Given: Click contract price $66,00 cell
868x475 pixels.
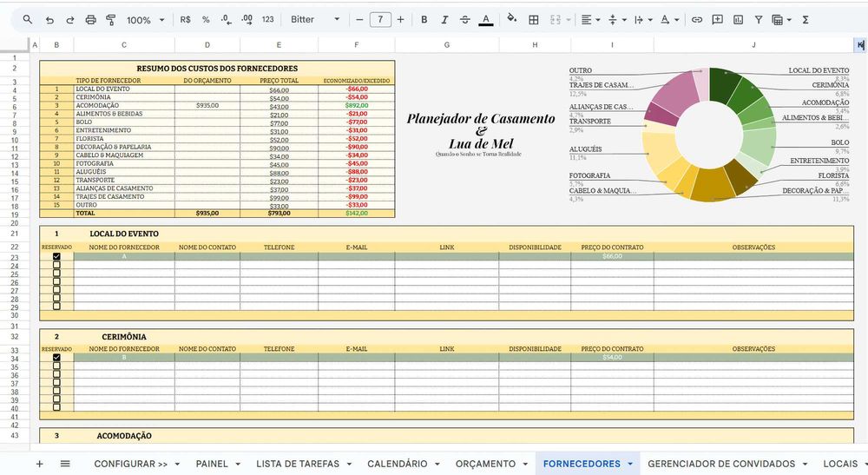Looking at the screenshot, I should tap(612, 256).
